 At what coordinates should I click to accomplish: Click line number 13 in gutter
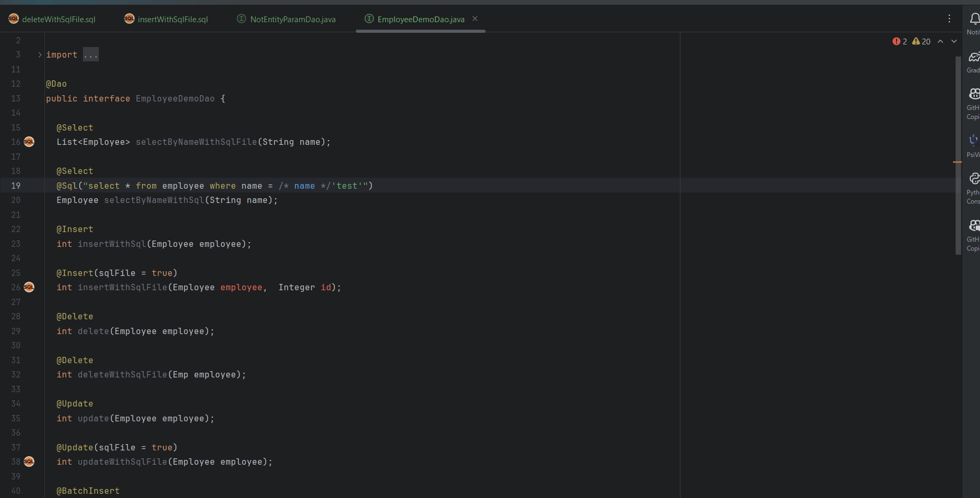(16, 98)
